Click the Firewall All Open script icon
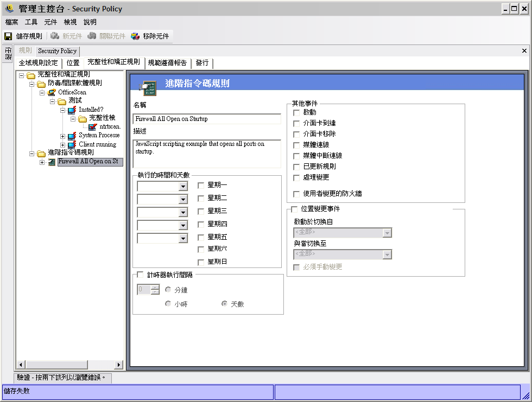 [x=52, y=162]
